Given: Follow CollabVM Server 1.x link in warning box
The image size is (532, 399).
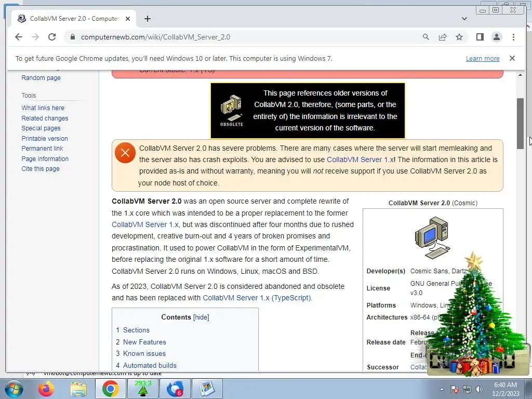Looking at the screenshot, I should (360, 159).
